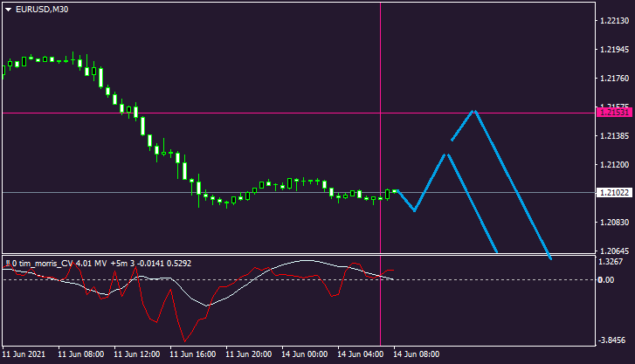Click the pink 1.21531 price tag
Viewport: 635px width, 364px height.
[611, 113]
